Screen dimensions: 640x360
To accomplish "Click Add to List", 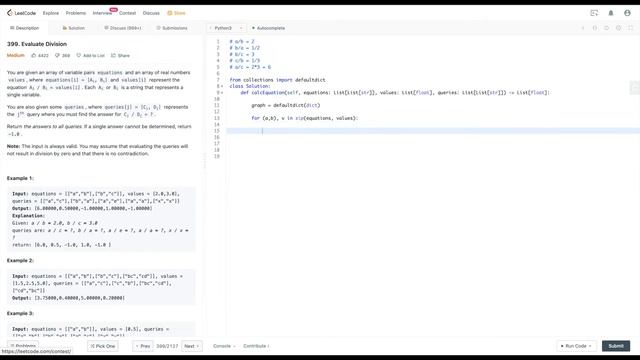I will pyautogui.click(x=91, y=56).
